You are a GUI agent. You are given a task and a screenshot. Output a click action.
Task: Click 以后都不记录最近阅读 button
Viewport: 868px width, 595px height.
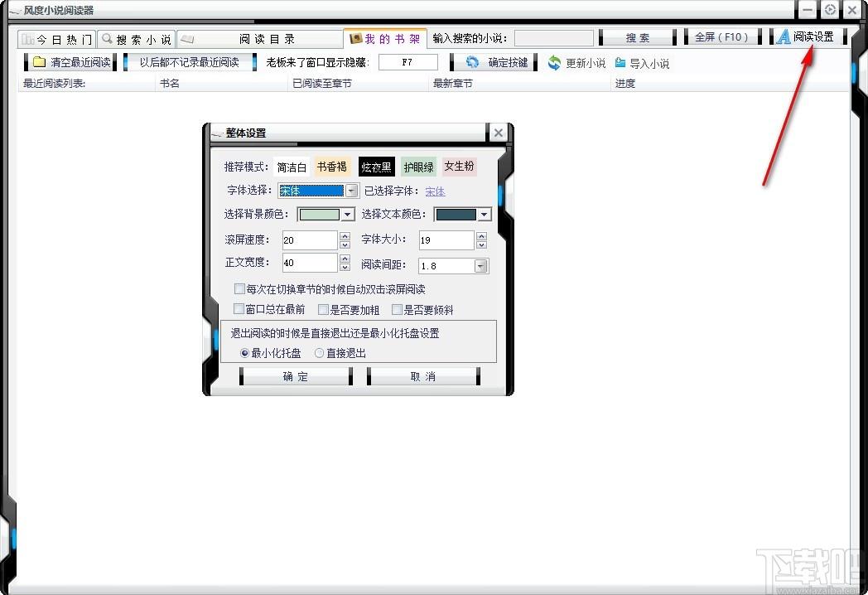coord(190,62)
